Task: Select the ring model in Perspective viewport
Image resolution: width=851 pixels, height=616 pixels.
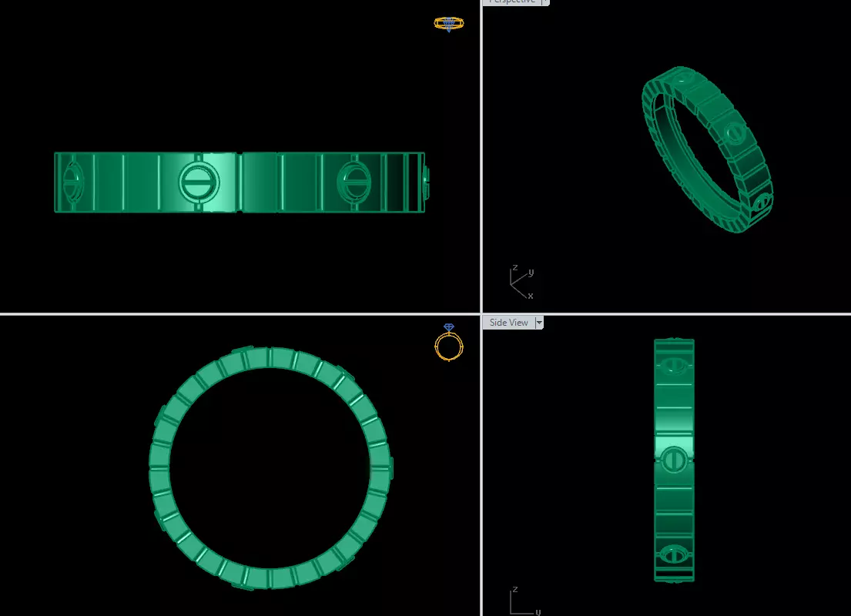Action: 707,149
